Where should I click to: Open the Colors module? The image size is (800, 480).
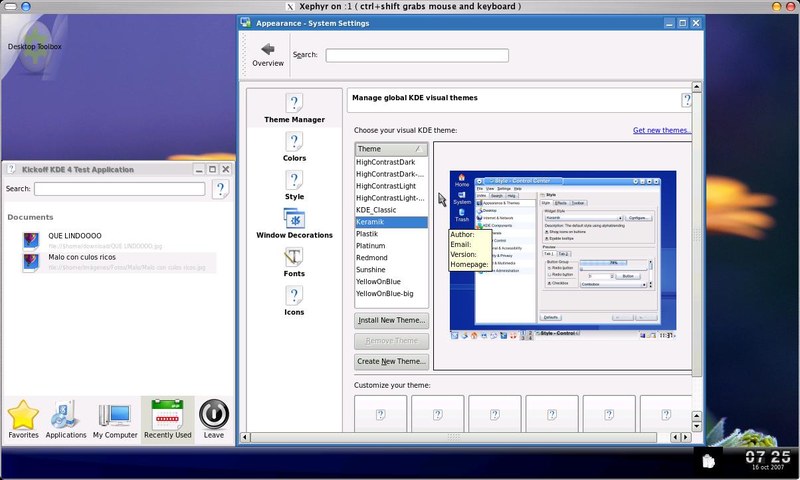pos(294,147)
